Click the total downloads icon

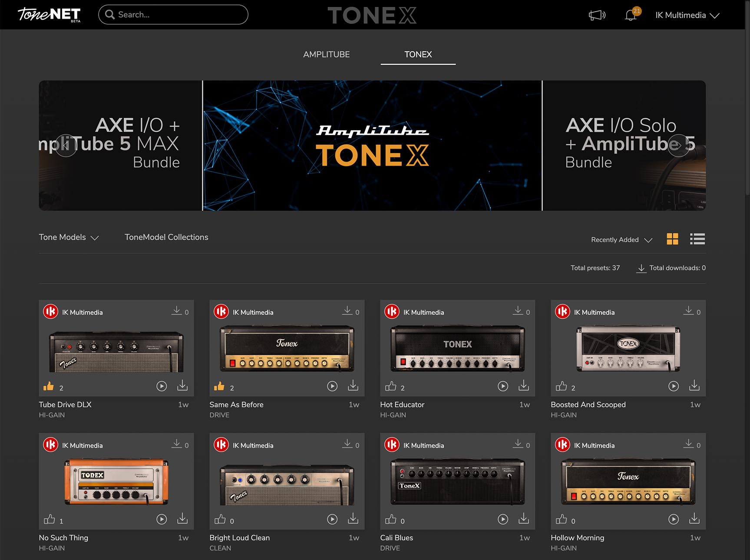641,268
